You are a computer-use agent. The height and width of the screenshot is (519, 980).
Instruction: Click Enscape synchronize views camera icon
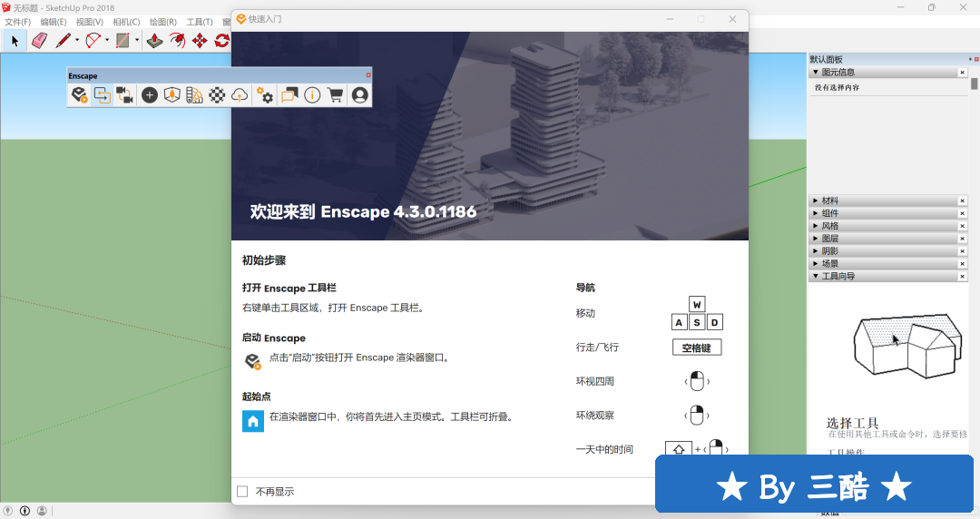click(124, 95)
